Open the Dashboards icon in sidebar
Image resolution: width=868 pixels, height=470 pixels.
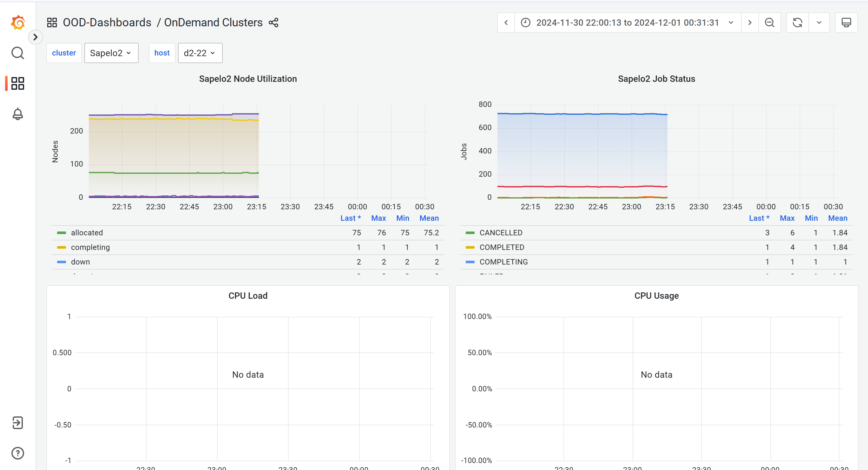click(x=18, y=83)
